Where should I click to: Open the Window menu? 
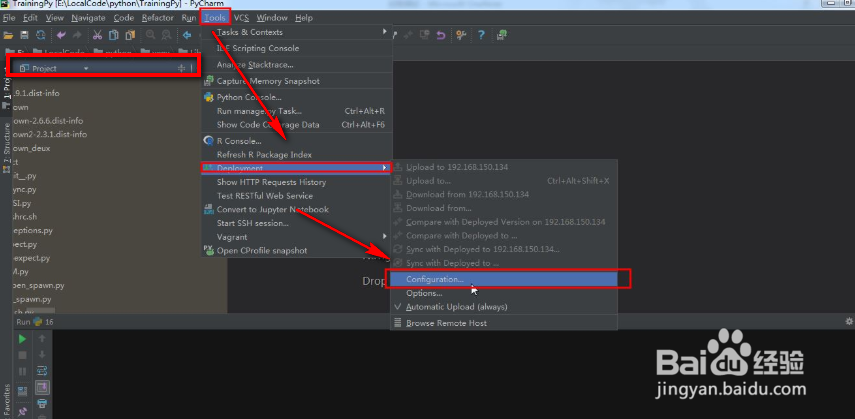click(272, 18)
